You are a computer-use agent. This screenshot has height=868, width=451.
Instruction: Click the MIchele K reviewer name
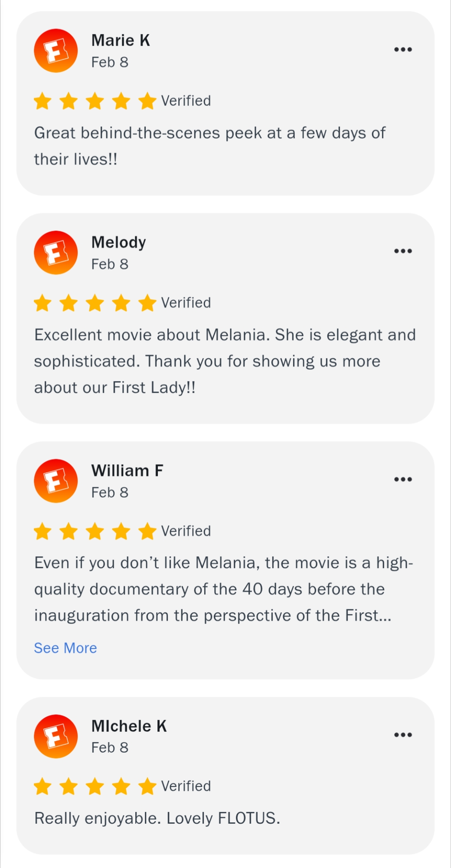point(129,726)
